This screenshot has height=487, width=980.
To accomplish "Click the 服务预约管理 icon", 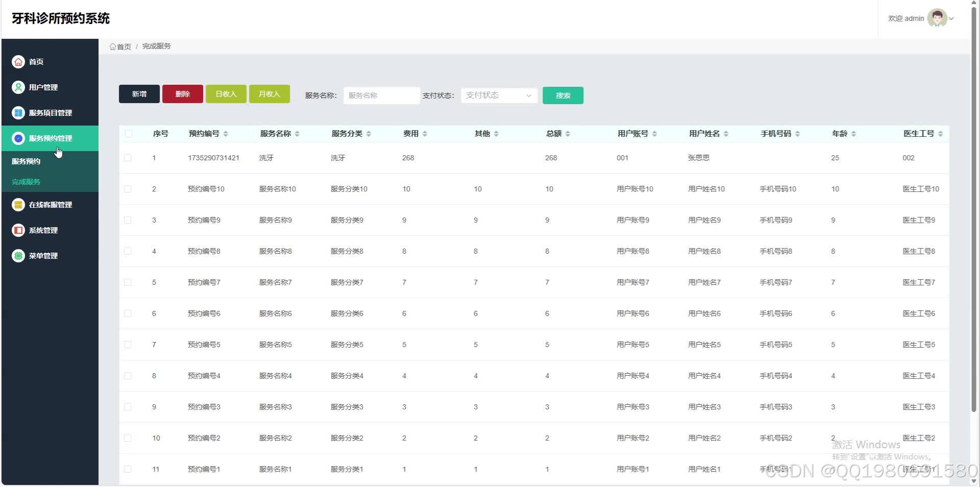I will (x=18, y=138).
